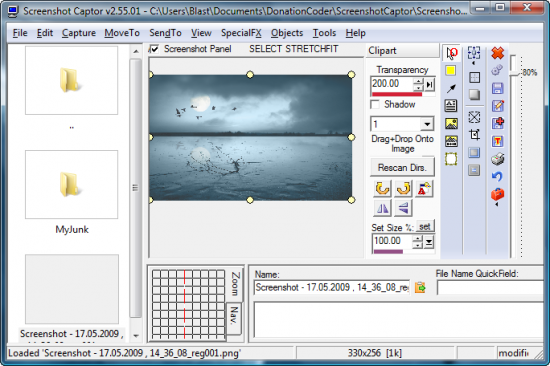The image size is (550, 366).
Task: Open the SpecialFX menu
Action: [241, 33]
